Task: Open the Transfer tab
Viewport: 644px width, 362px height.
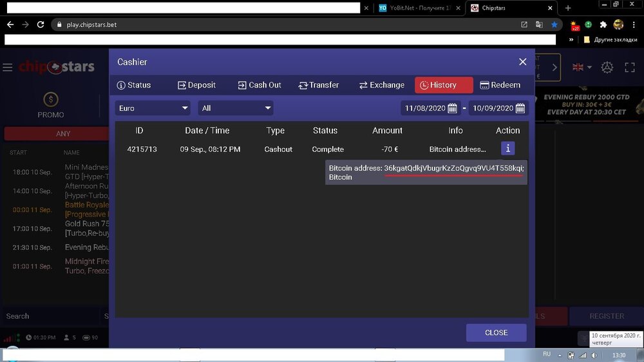Action: (x=319, y=85)
